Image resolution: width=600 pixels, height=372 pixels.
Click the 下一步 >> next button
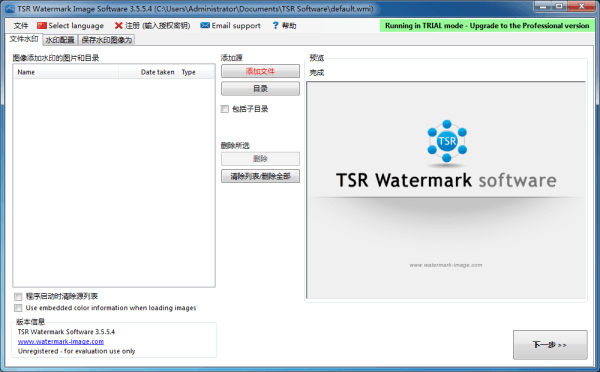550,345
